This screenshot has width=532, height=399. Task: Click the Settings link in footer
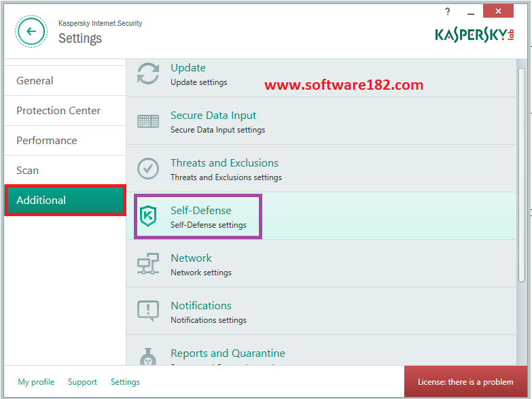click(x=125, y=382)
